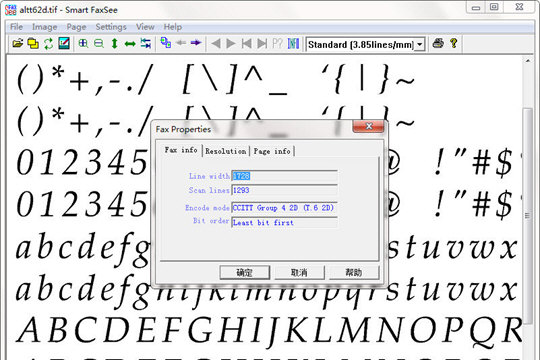Click the Line width field

284,176
